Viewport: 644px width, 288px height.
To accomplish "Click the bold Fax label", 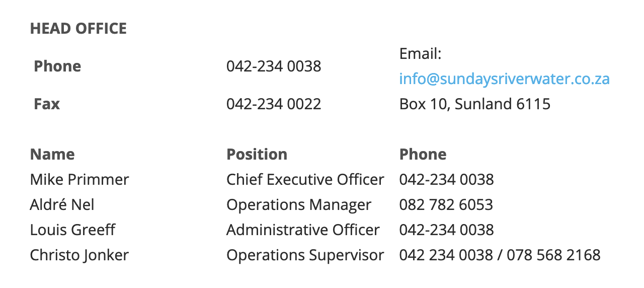I will pyautogui.click(x=47, y=104).
